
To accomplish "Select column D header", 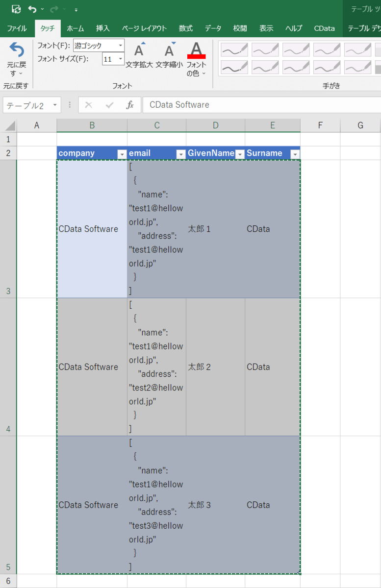I will [x=216, y=125].
